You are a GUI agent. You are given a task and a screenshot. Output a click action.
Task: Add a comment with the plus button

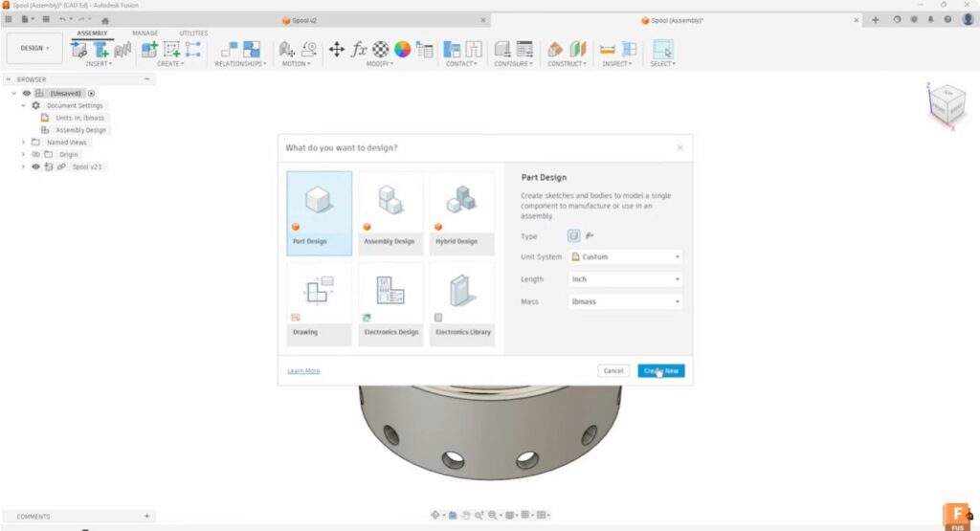(x=146, y=516)
